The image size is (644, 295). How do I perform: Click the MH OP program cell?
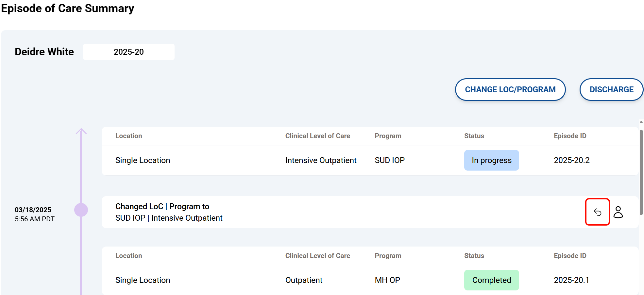[387, 280]
